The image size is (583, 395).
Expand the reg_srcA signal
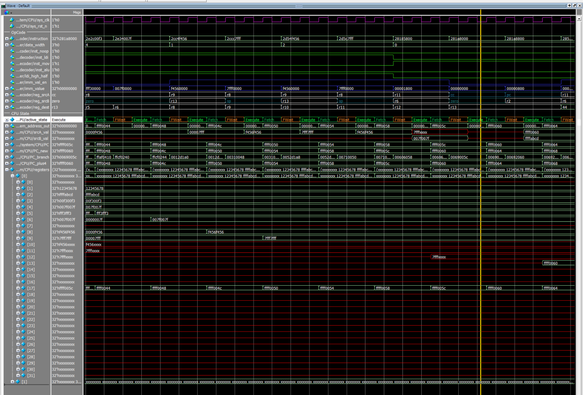click(x=6, y=95)
